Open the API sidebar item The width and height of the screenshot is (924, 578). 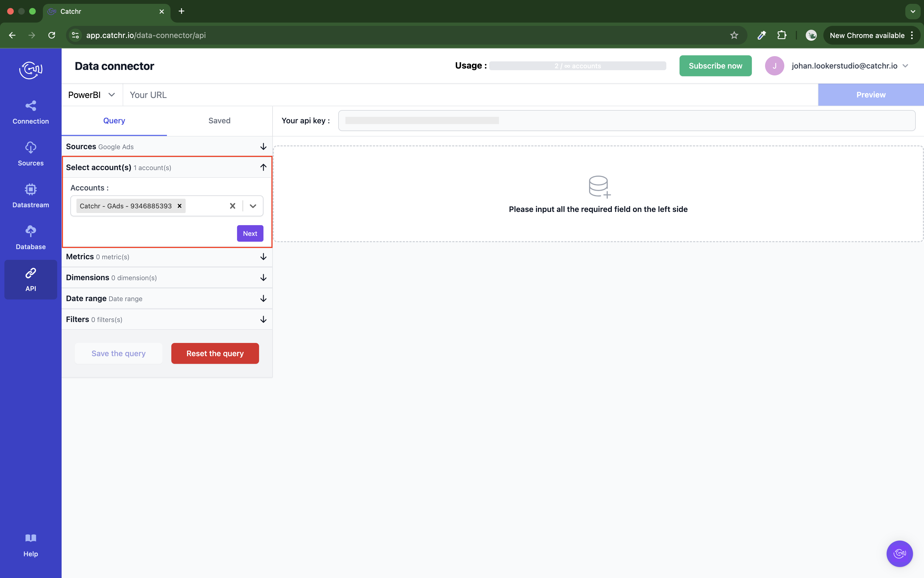pos(31,280)
